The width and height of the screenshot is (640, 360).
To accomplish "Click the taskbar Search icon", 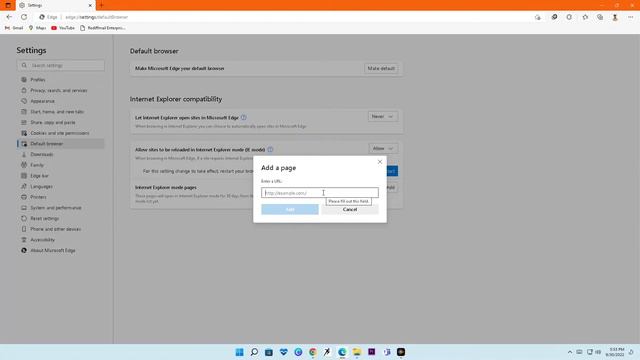I will click(x=254, y=352).
